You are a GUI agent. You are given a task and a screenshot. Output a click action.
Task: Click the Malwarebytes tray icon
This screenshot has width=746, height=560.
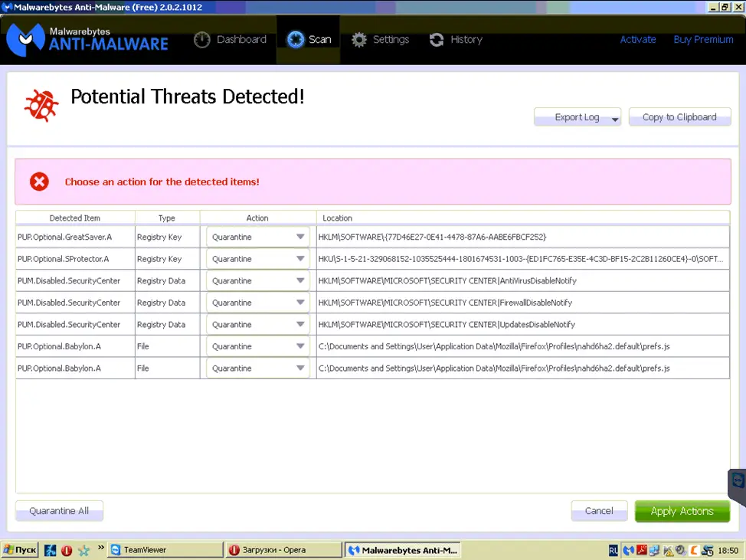pos(628,550)
